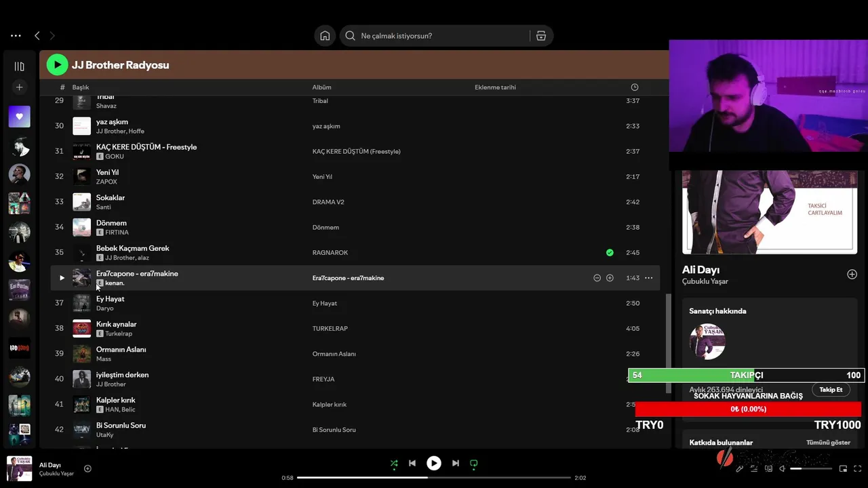Skip to previous track

tap(412, 464)
